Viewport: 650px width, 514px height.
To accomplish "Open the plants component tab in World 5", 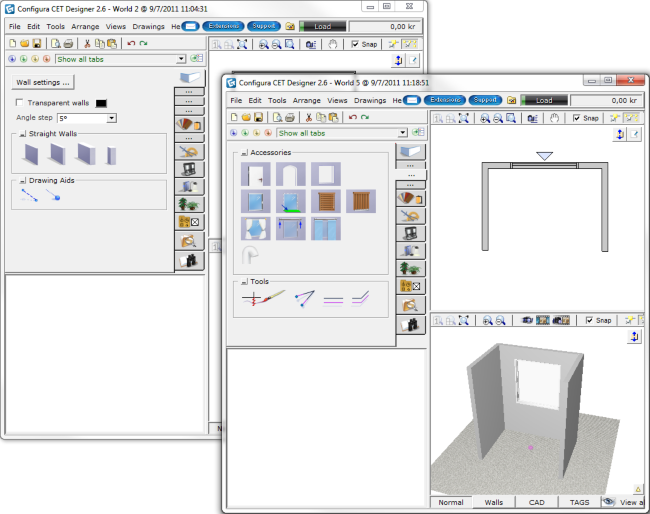I will pyautogui.click(x=410, y=269).
